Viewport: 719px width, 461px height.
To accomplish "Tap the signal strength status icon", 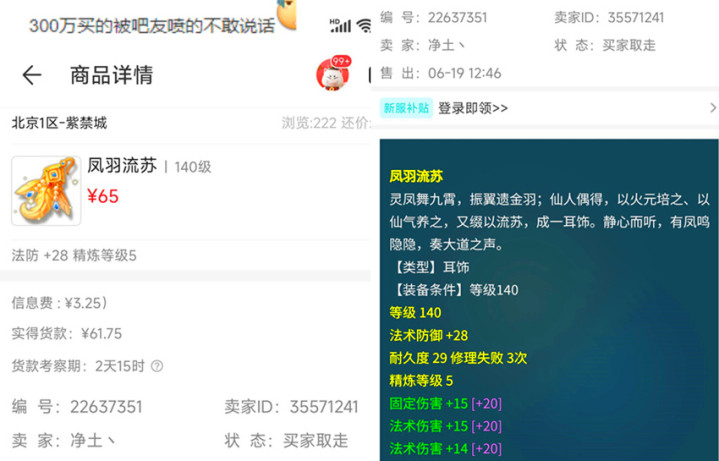I will [x=340, y=25].
